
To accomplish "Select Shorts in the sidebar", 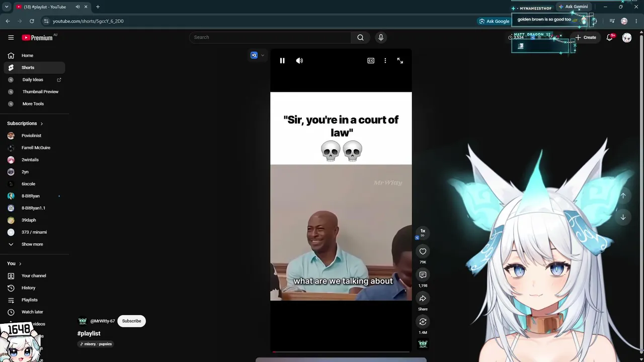I will [x=34, y=68].
